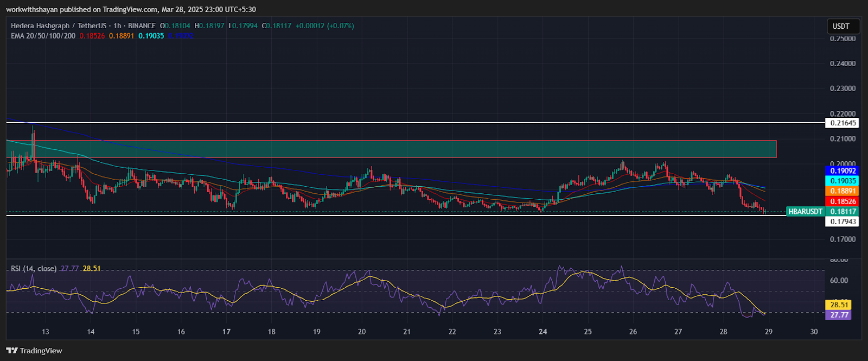Click the yellow 28.51 RSI axis label

[839, 305]
